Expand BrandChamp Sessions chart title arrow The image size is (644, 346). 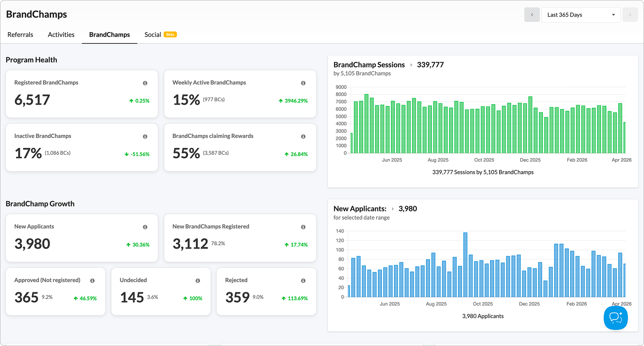click(x=411, y=65)
